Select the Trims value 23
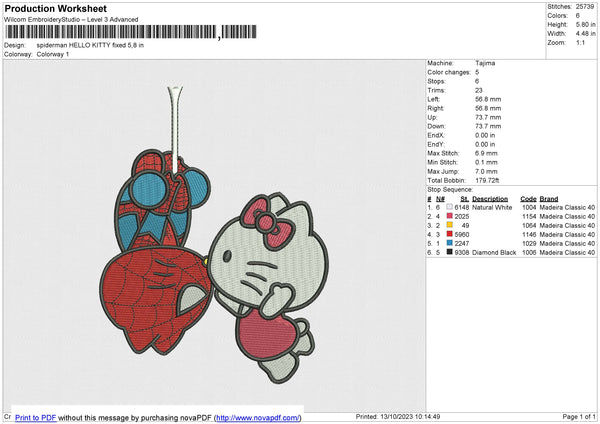600x424 pixels. pyautogui.click(x=479, y=90)
